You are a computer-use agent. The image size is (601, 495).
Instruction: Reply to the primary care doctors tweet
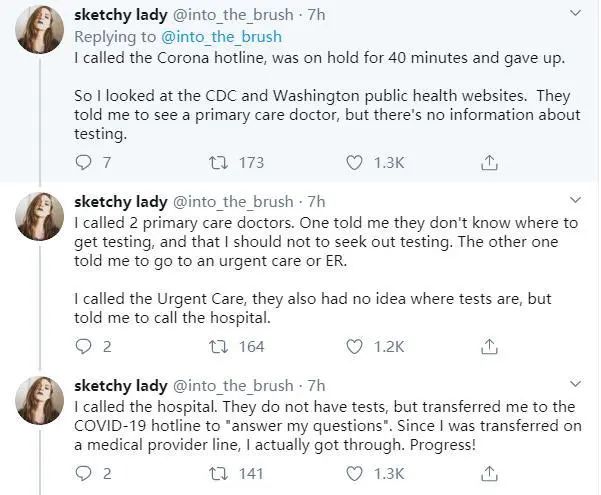point(85,346)
